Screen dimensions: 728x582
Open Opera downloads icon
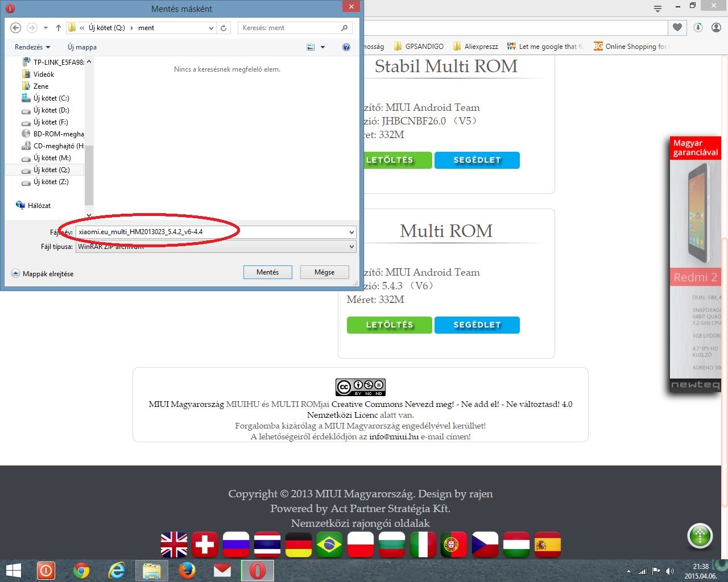[698, 27]
